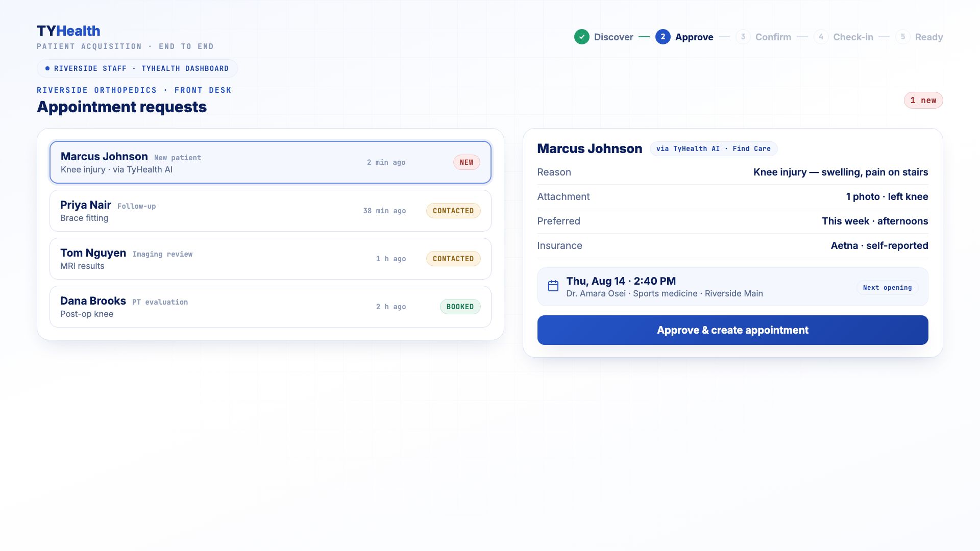Click the step 4 number circle

point(821,37)
